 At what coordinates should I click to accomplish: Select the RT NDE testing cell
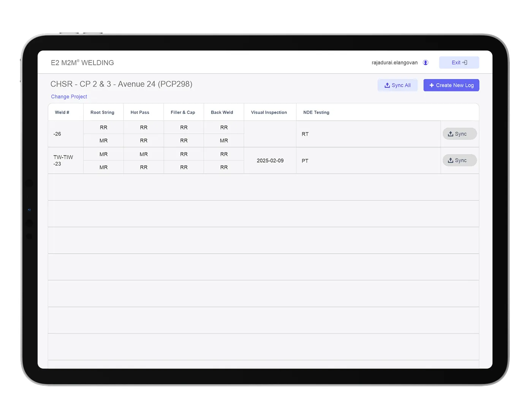click(x=305, y=134)
